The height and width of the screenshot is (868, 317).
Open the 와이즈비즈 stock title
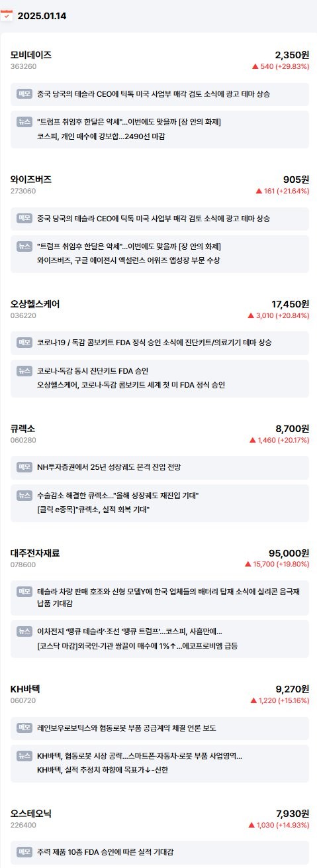pyautogui.click(x=31, y=179)
